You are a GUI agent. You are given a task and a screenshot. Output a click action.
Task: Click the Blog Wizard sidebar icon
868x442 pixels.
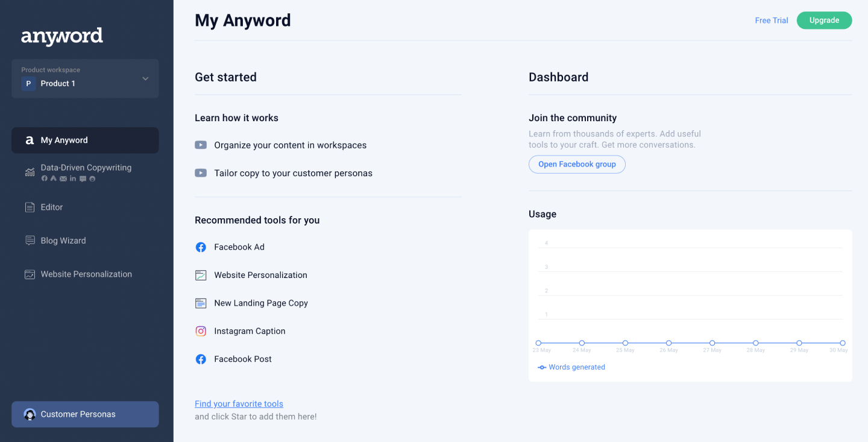coord(30,241)
